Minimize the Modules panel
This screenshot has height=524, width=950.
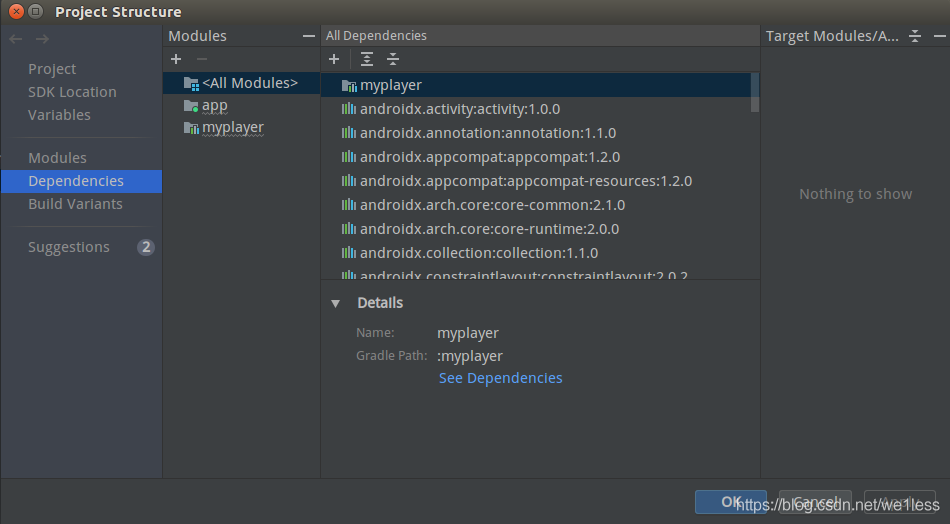click(x=308, y=36)
